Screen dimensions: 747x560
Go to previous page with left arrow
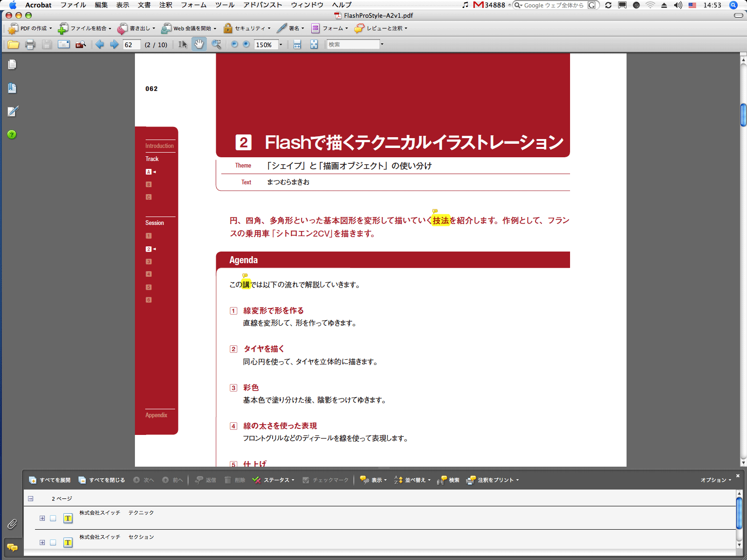(x=99, y=44)
